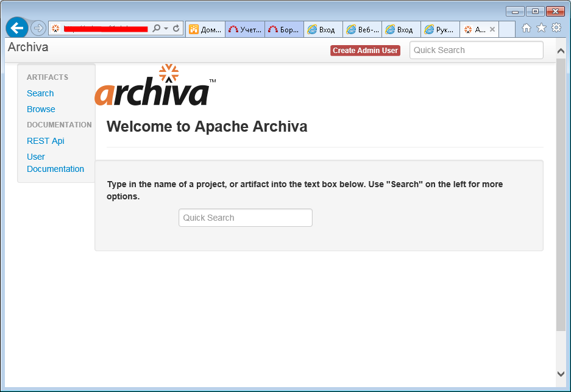Open the REST Api documentation
This screenshot has height=392, width=571.
pyautogui.click(x=46, y=141)
